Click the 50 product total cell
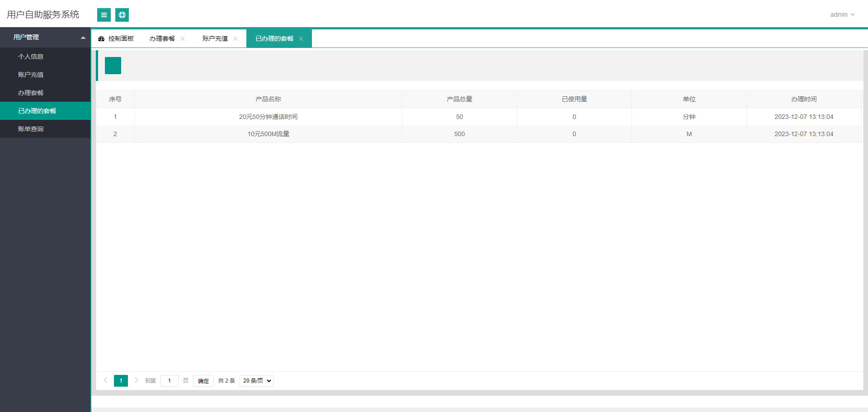Viewport: 868px width, 412px height. point(459,117)
